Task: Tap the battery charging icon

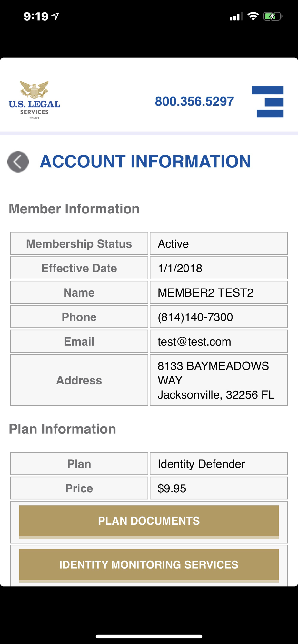Action: [273, 16]
